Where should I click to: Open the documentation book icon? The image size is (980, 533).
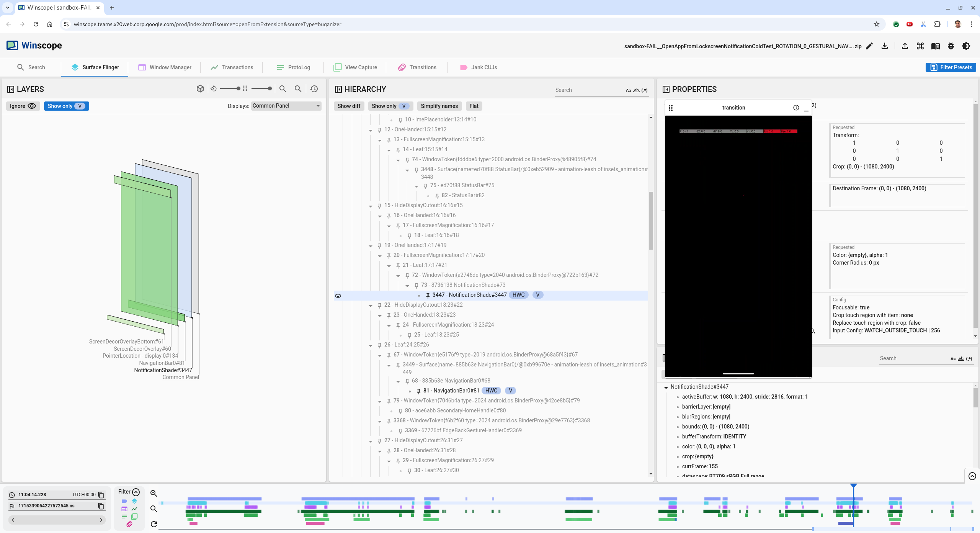[936, 46]
